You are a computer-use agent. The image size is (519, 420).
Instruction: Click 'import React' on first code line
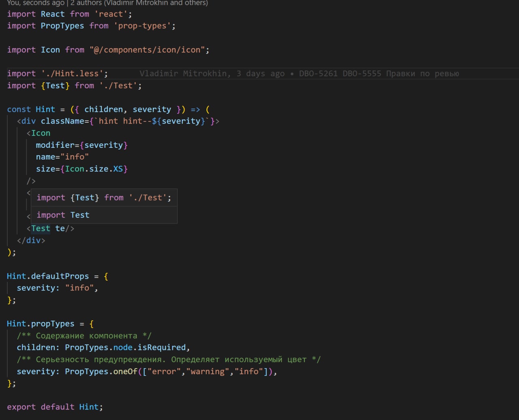(36, 14)
